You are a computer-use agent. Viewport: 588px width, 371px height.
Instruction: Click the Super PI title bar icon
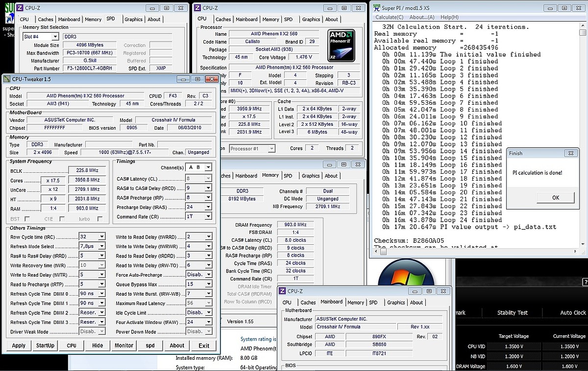376,7
